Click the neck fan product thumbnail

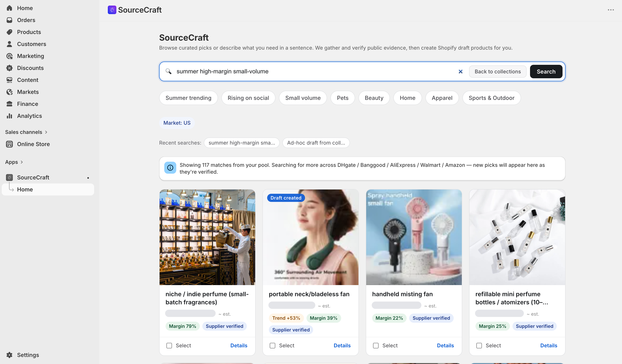tap(311, 237)
